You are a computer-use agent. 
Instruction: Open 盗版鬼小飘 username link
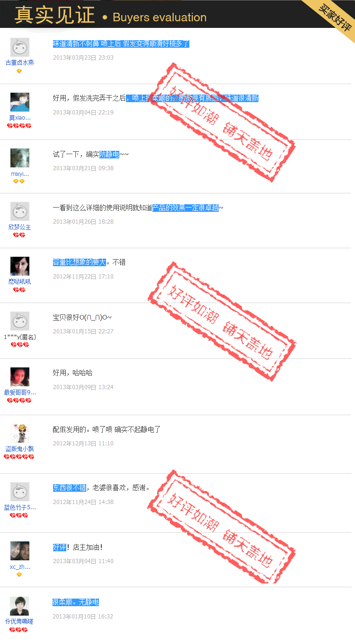20,449
